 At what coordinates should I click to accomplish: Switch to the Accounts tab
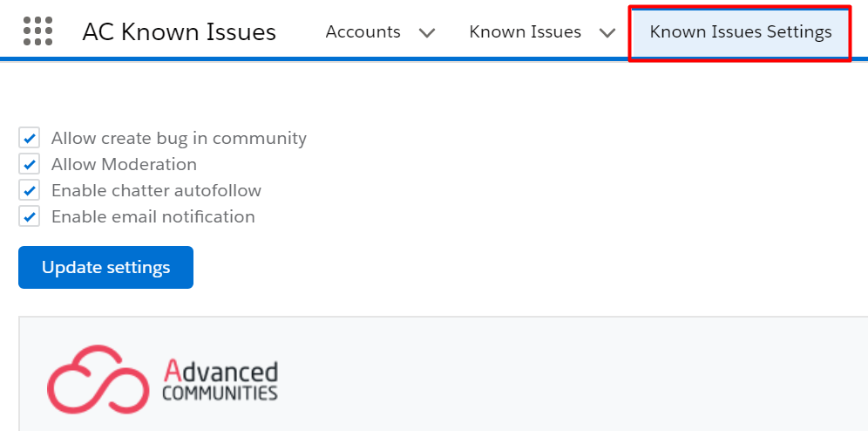click(363, 32)
